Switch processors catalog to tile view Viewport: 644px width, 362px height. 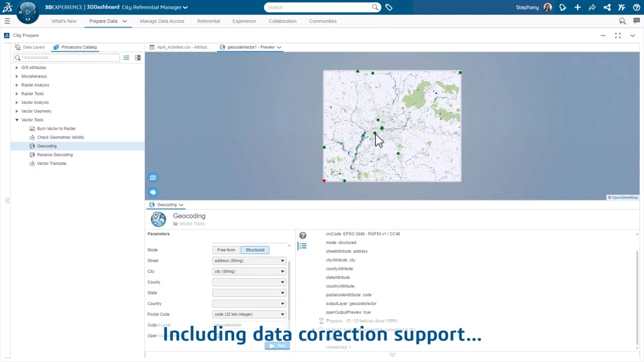pyautogui.click(x=138, y=58)
